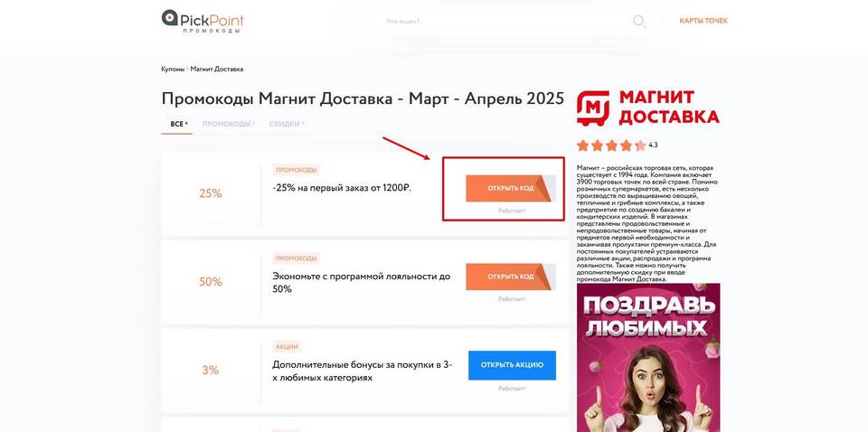Click the ПРОМОКОДЫ tag on 25% offer
The width and height of the screenshot is (868, 432).
pos(297,170)
